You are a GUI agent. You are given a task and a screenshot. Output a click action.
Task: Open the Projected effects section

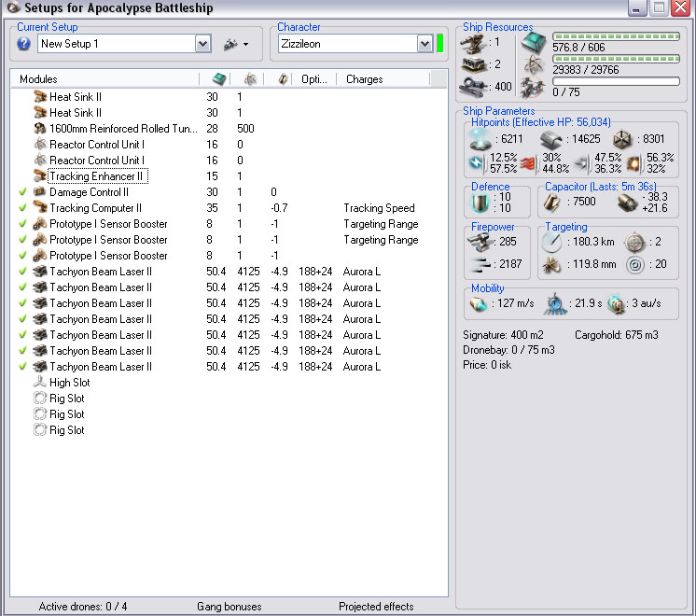(376, 607)
